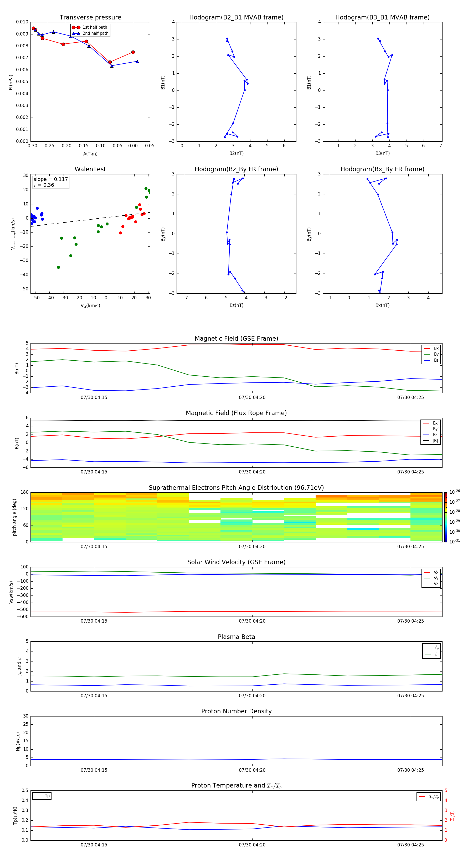Click the 'B3(nT)' axis label

pos(382,153)
